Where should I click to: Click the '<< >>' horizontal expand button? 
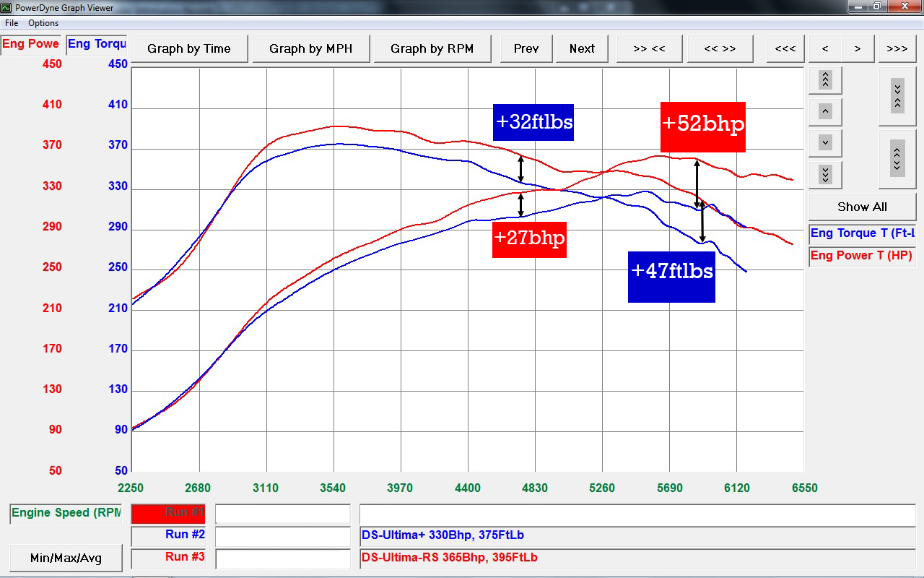click(720, 49)
